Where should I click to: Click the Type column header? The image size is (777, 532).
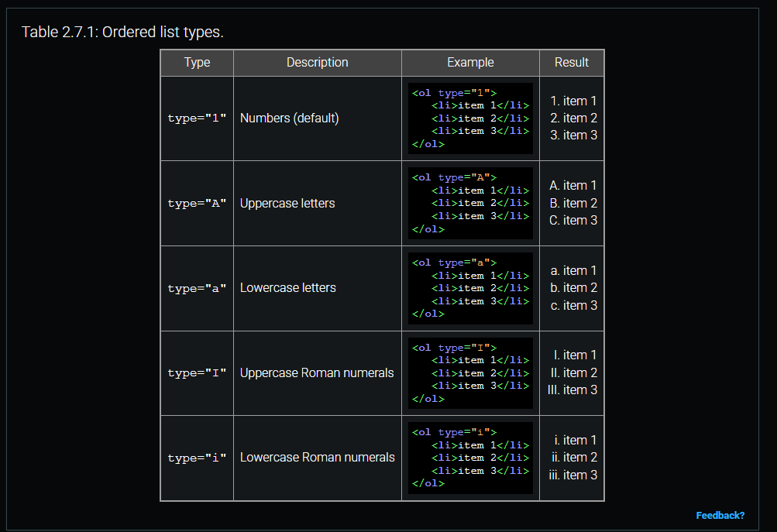[197, 63]
